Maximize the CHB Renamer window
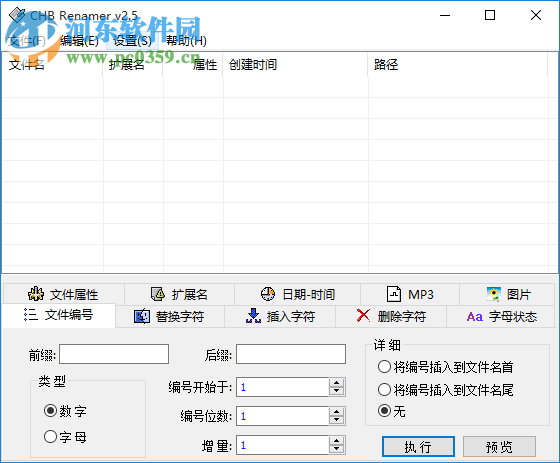Image resolution: width=560 pixels, height=463 pixels. coord(490,15)
